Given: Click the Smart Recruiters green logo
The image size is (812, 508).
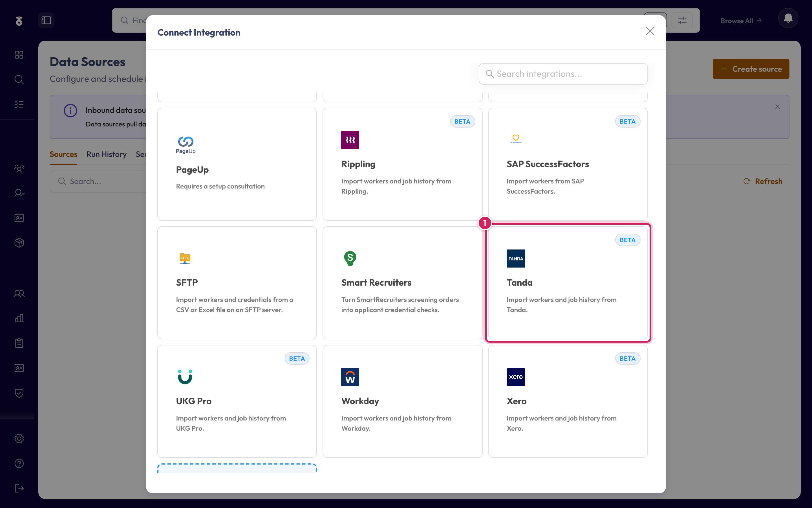Looking at the screenshot, I should 350,258.
